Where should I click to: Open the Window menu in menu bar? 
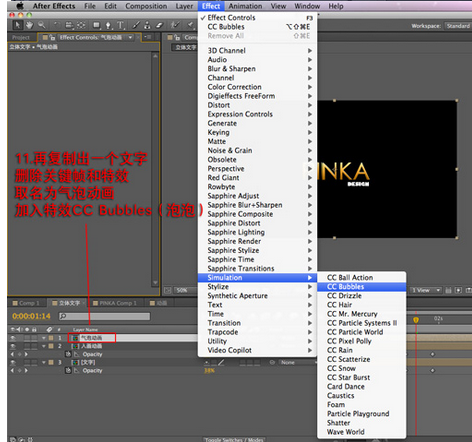click(307, 6)
